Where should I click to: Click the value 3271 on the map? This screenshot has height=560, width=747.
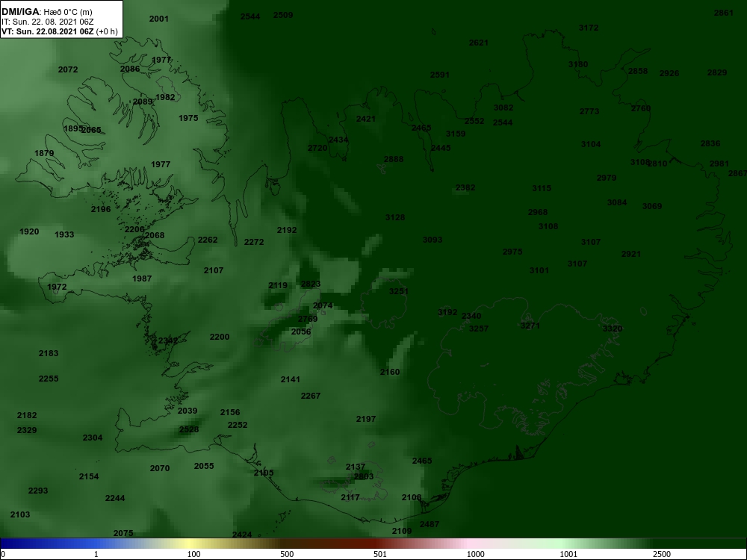(x=530, y=326)
